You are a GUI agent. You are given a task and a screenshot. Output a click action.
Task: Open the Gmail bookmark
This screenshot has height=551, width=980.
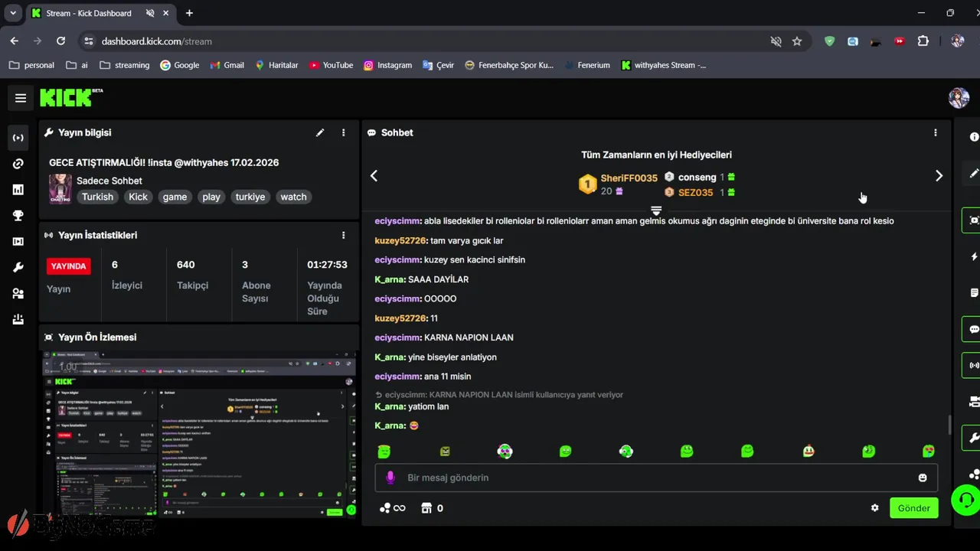[x=227, y=65]
